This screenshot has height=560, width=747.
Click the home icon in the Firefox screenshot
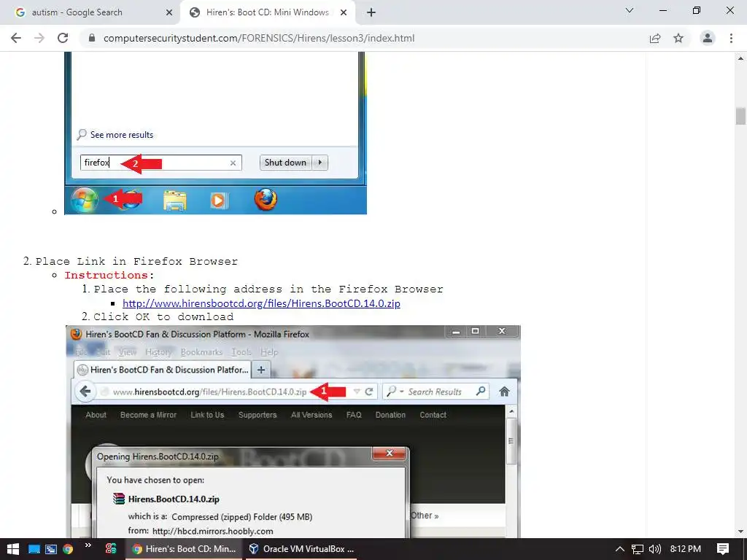(505, 392)
